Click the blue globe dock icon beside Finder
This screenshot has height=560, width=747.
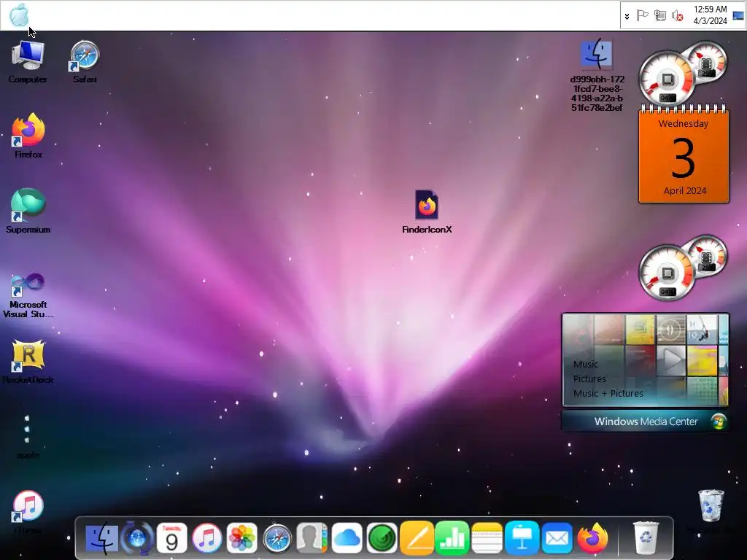point(137,538)
